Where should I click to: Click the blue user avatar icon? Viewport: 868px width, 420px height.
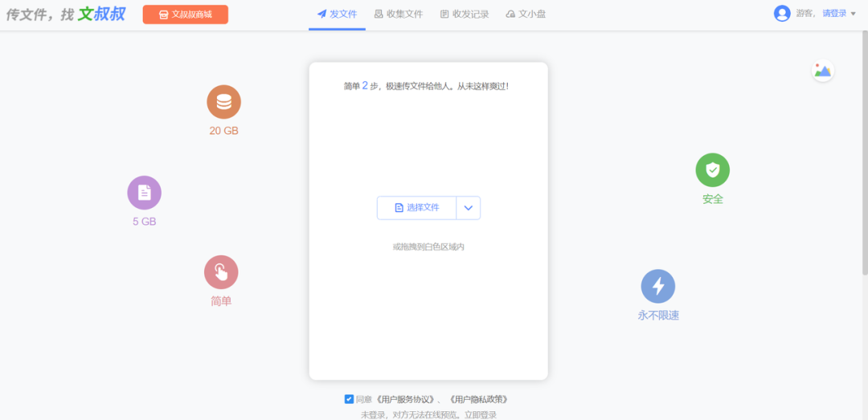click(782, 14)
